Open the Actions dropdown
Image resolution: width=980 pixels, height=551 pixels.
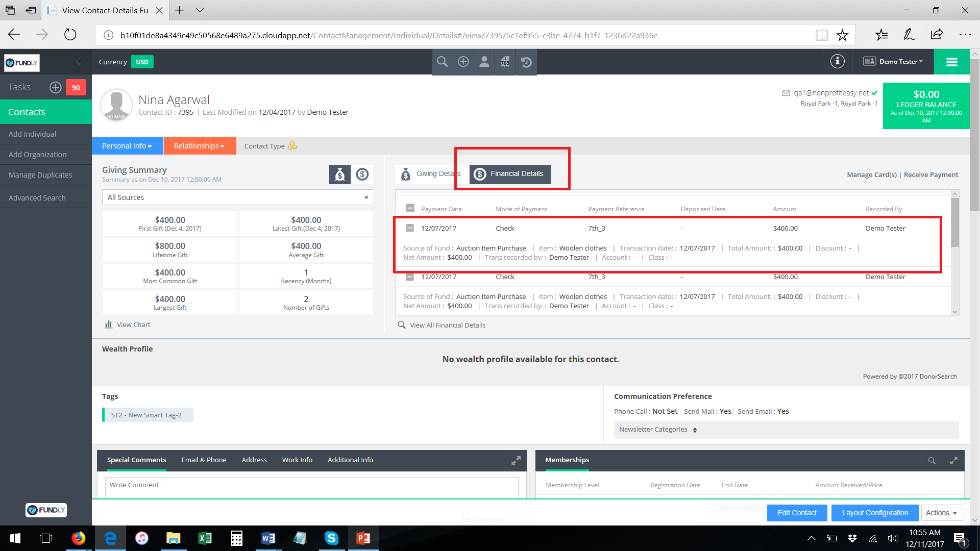(942, 513)
